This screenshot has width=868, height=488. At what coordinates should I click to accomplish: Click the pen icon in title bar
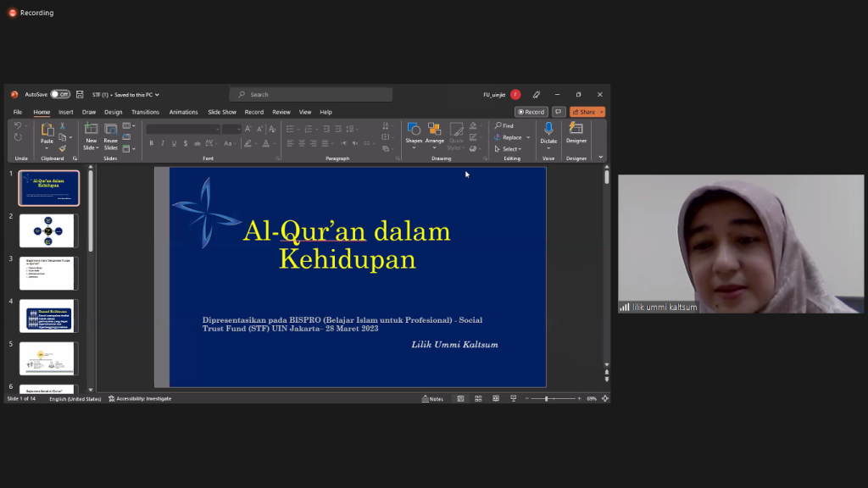(537, 95)
